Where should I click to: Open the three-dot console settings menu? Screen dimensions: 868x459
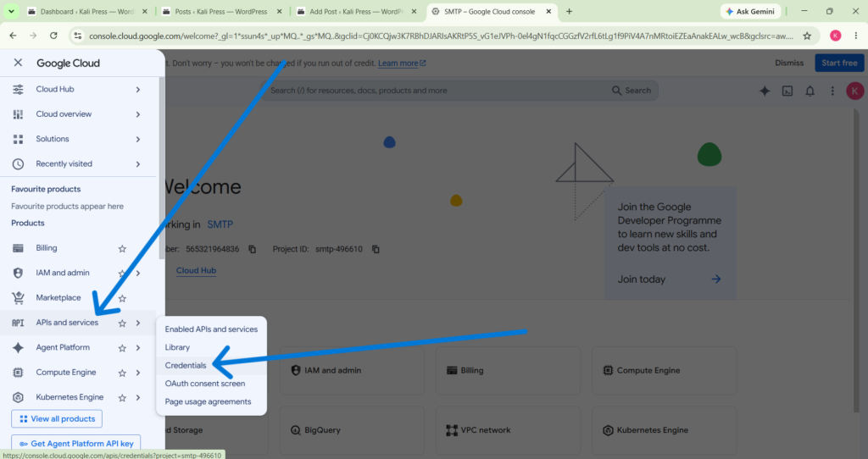(x=832, y=91)
